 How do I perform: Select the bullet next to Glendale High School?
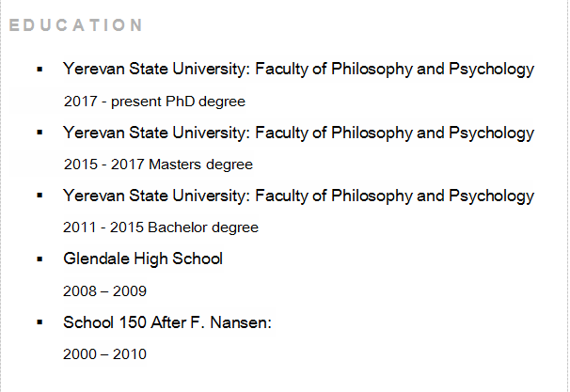40,259
